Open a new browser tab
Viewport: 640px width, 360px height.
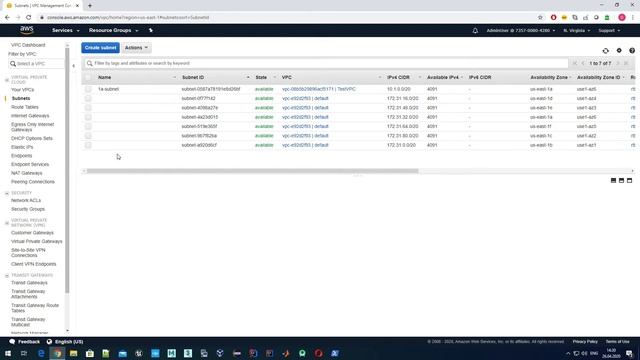click(x=90, y=6)
